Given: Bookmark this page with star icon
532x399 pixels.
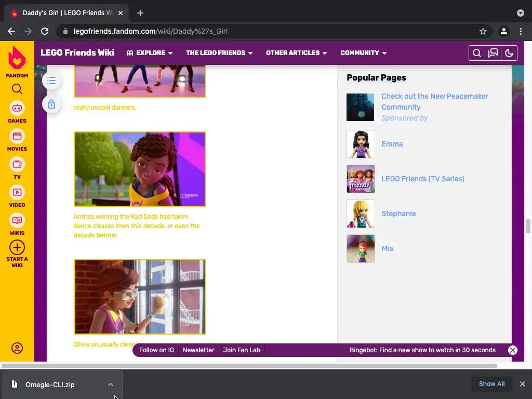Looking at the screenshot, I should 483,31.
